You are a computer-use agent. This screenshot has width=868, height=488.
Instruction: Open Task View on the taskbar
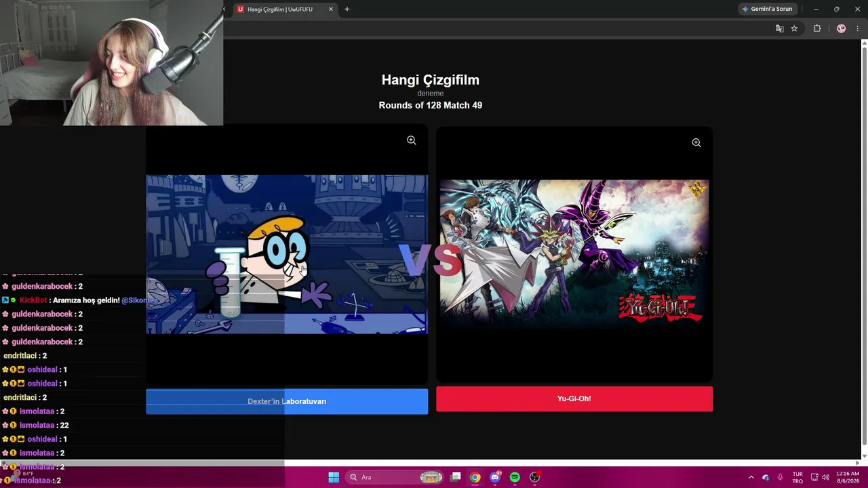456,477
